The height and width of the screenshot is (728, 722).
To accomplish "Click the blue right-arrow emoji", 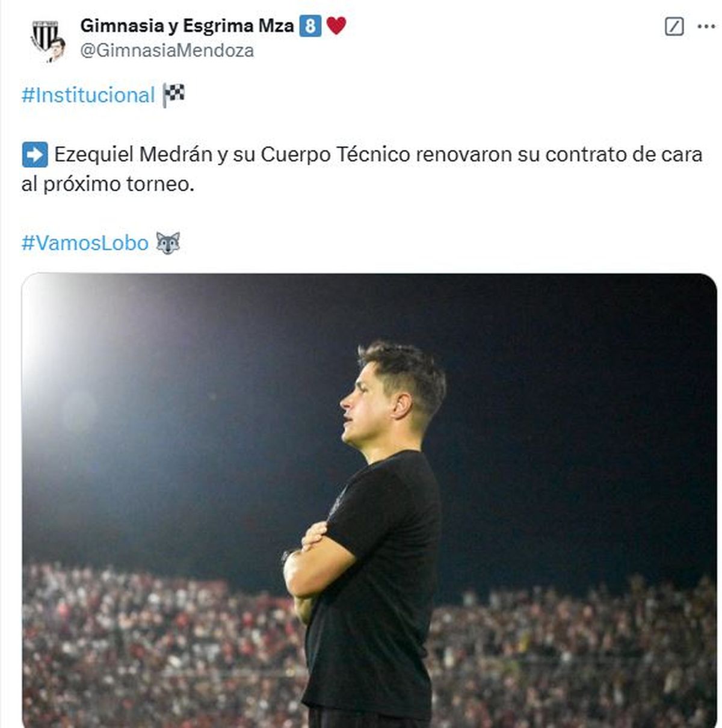I will point(34,155).
